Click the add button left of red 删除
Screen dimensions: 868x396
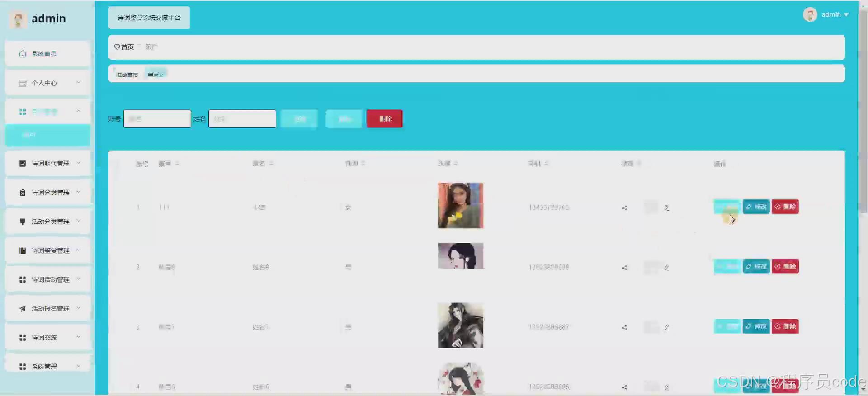[x=344, y=119]
